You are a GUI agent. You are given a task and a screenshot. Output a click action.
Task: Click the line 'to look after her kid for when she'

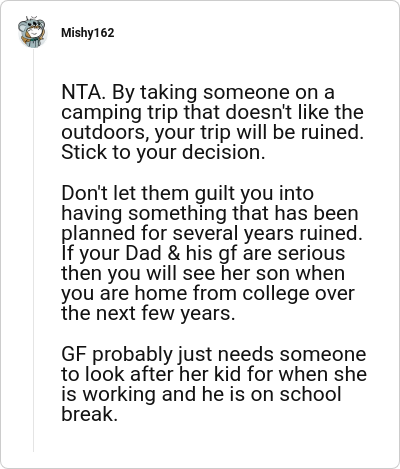(214, 374)
